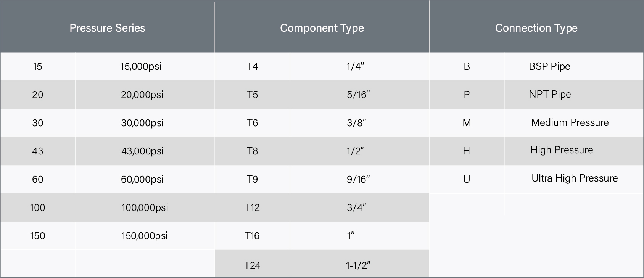Screen dimensions: 644x278
Task: Select the 150,000psi cell
Action: pos(145,236)
